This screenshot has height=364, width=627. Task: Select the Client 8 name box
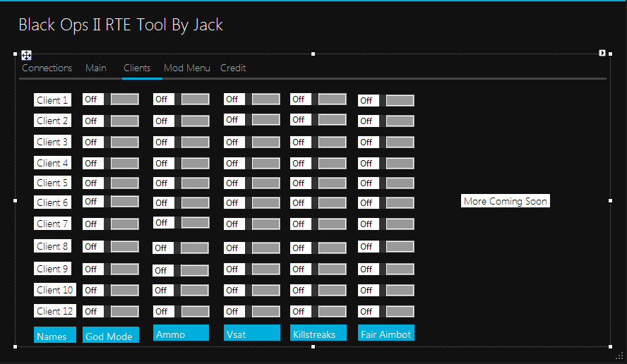point(52,246)
